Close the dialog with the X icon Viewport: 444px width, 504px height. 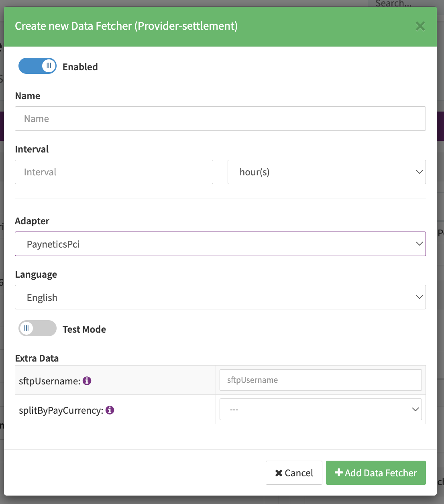[420, 26]
